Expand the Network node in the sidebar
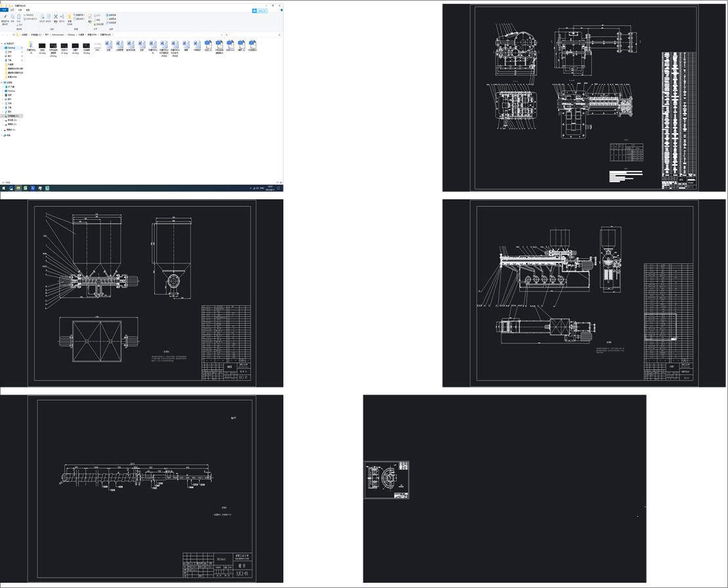Screen dimensions: 728x588 [2, 136]
